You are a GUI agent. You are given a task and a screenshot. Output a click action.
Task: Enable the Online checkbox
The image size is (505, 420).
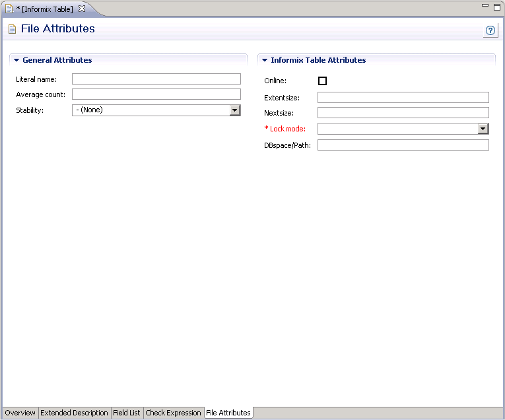click(x=322, y=81)
